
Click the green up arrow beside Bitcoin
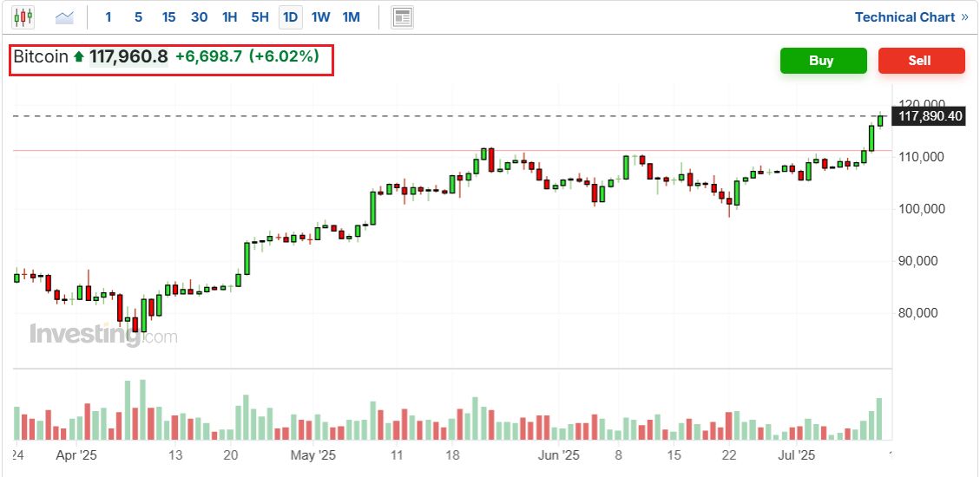tap(79, 57)
